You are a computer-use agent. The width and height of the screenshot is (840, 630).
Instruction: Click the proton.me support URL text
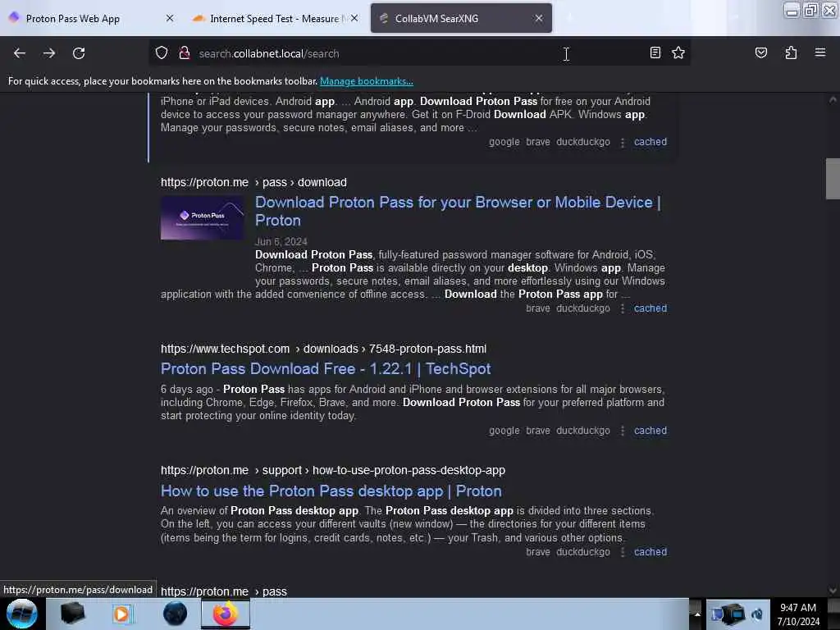point(333,470)
